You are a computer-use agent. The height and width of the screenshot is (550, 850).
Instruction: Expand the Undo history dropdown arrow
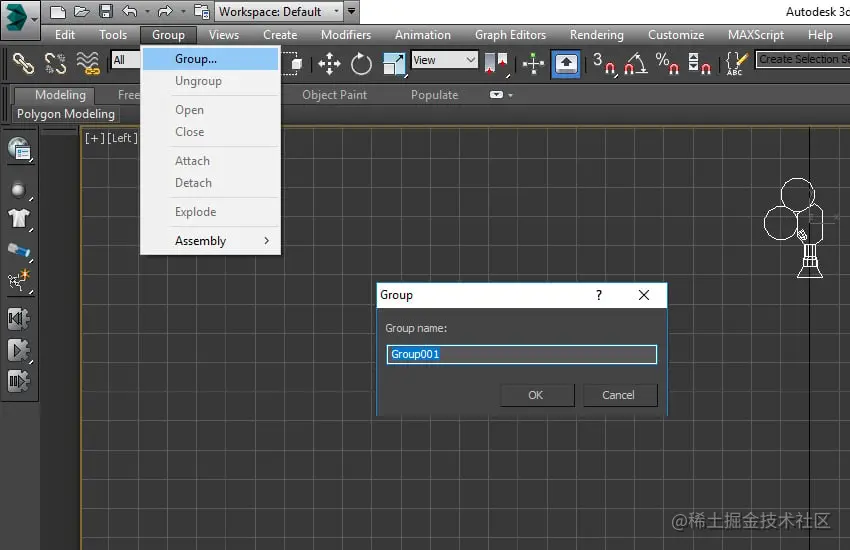point(147,11)
